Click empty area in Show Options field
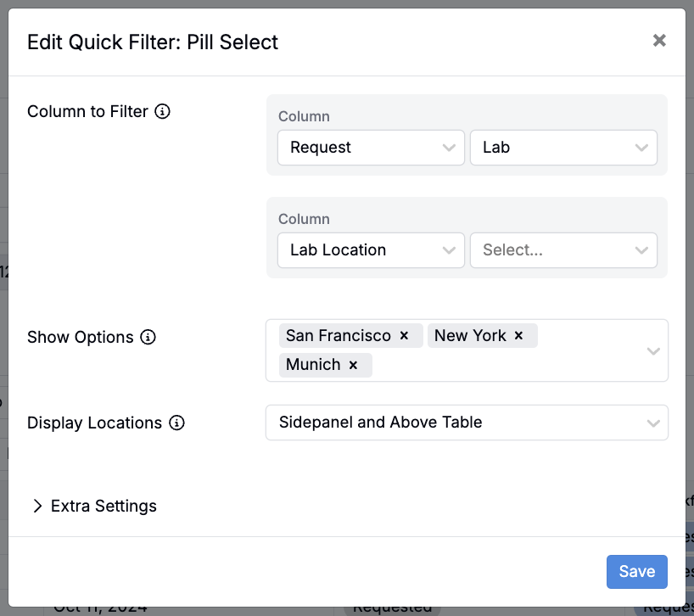Screen dimensions: 694x616 (x=509, y=365)
